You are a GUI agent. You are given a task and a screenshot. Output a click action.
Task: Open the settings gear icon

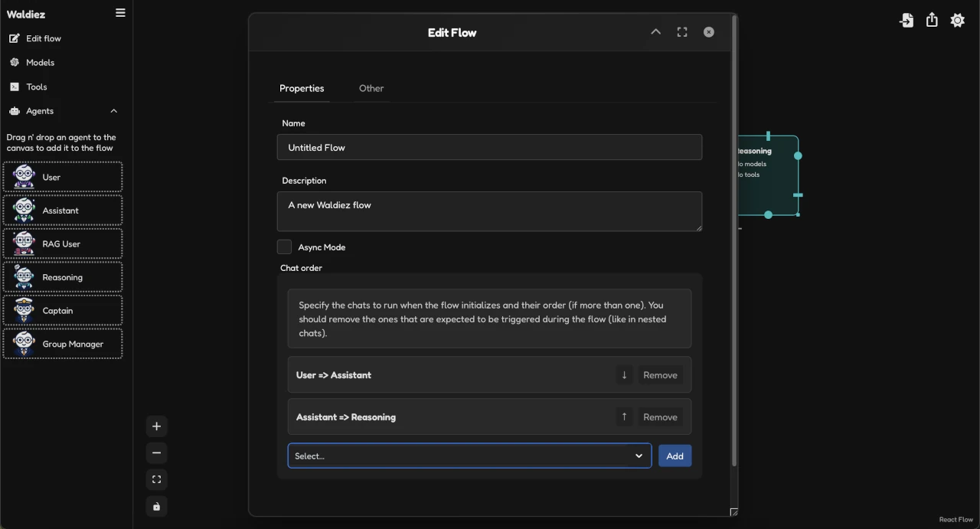pyautogui.click(x=958, y=20)
